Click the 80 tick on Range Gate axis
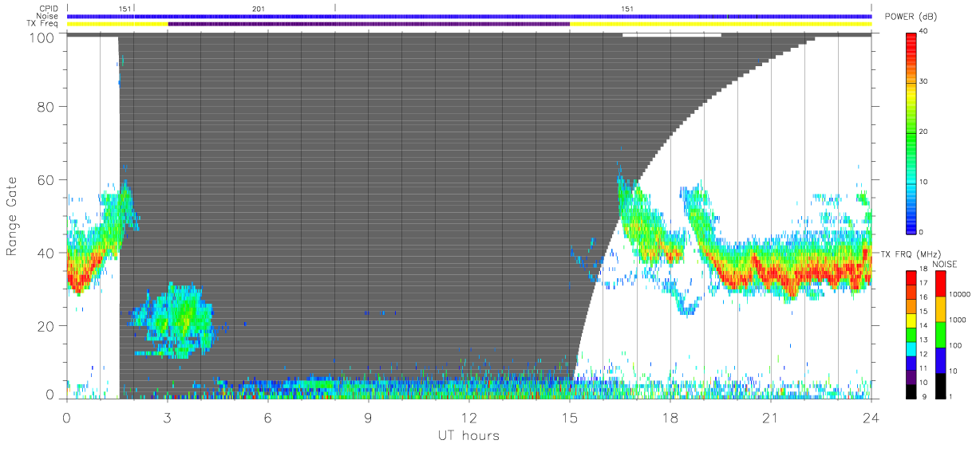The height and width of the screenshot is (452, 980). (45, 107)
